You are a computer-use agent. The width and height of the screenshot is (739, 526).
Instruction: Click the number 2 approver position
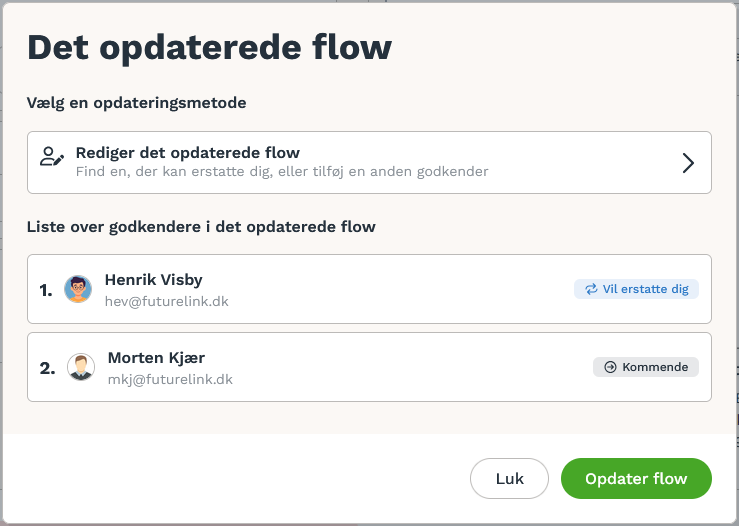pyautogui.click(x=47, y=368)
